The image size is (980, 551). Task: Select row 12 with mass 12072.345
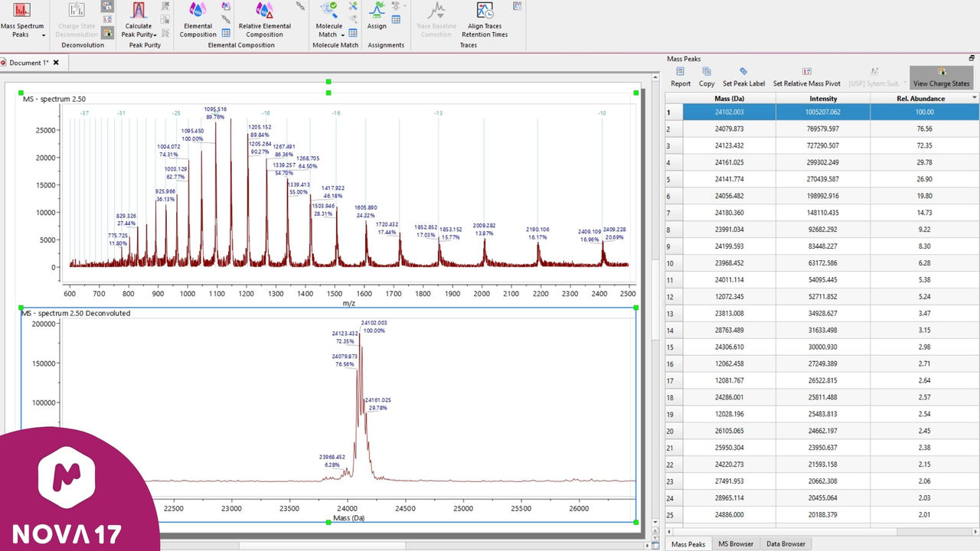pos(822,297)
